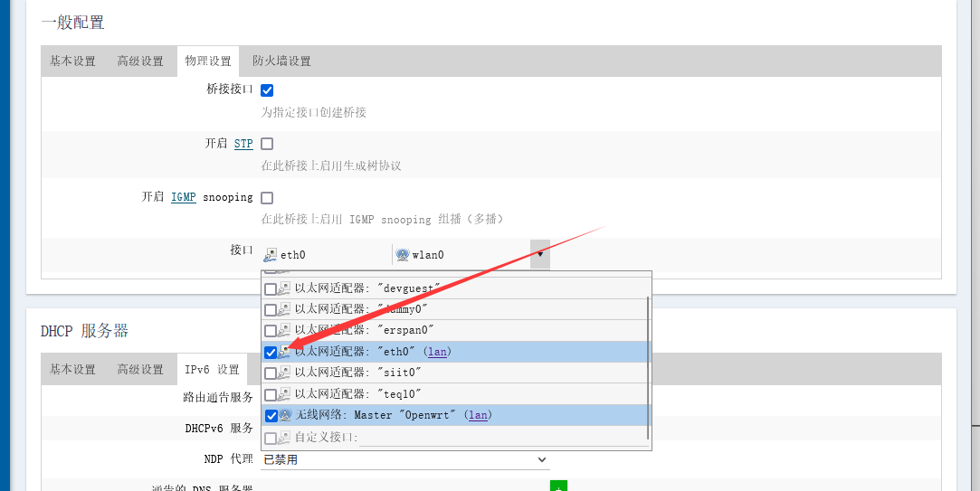Click the ethernet adapter icon beside "erspan0"
This screenshot has width=980, height=491.
(x=284, y=330)
